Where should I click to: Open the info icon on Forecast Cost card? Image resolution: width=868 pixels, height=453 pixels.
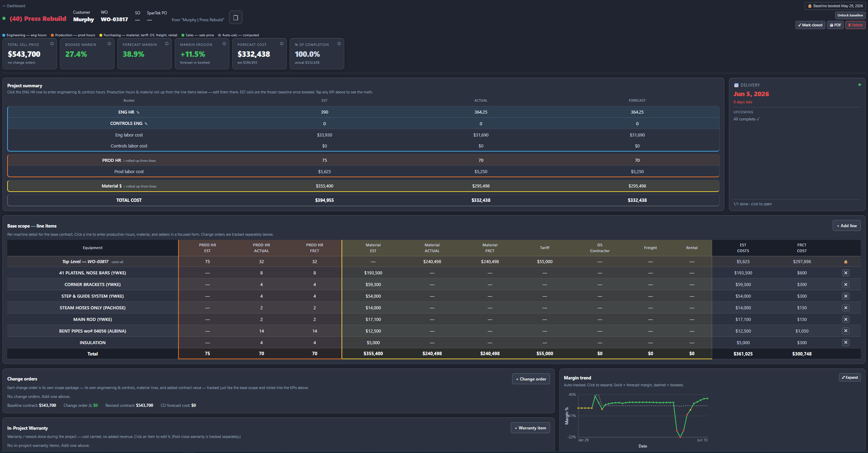tap(282, 44)
